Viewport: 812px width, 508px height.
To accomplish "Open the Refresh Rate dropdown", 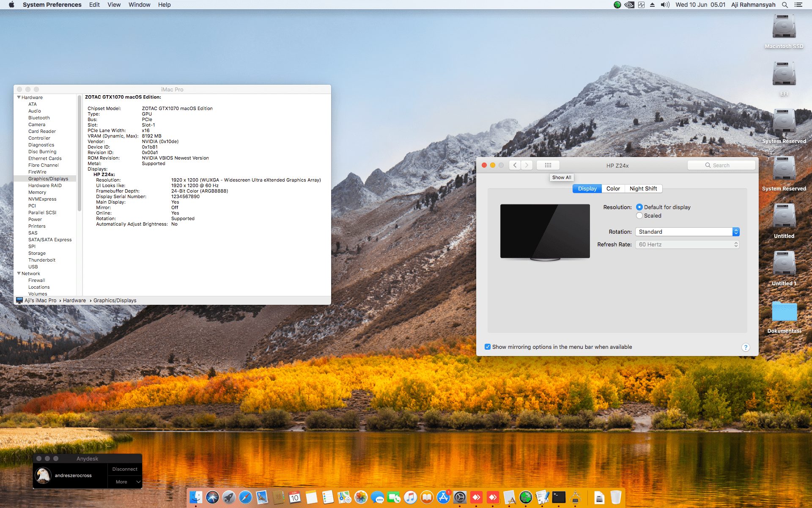I will (x=687, y=244).
